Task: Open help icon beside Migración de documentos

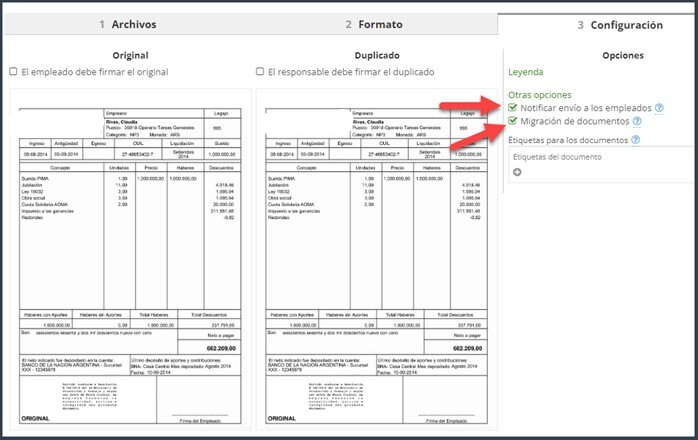Action: point(637,121)
